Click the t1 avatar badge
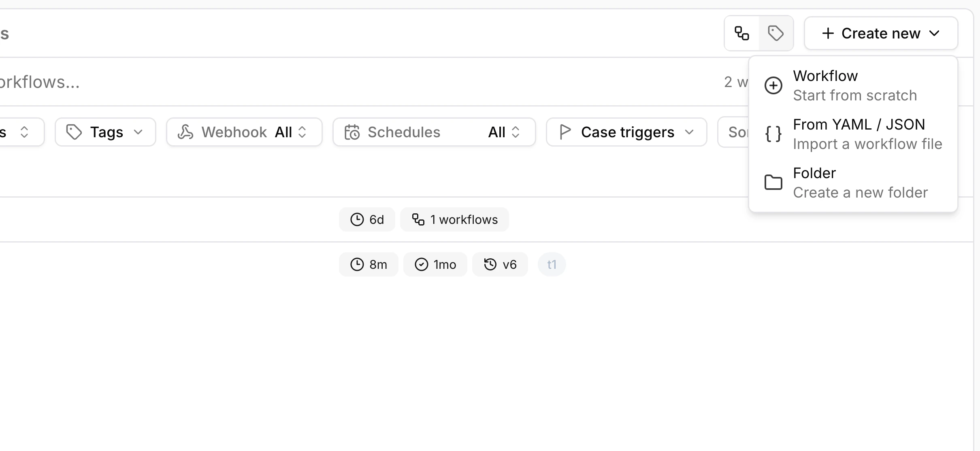 (x=552, y=264)
